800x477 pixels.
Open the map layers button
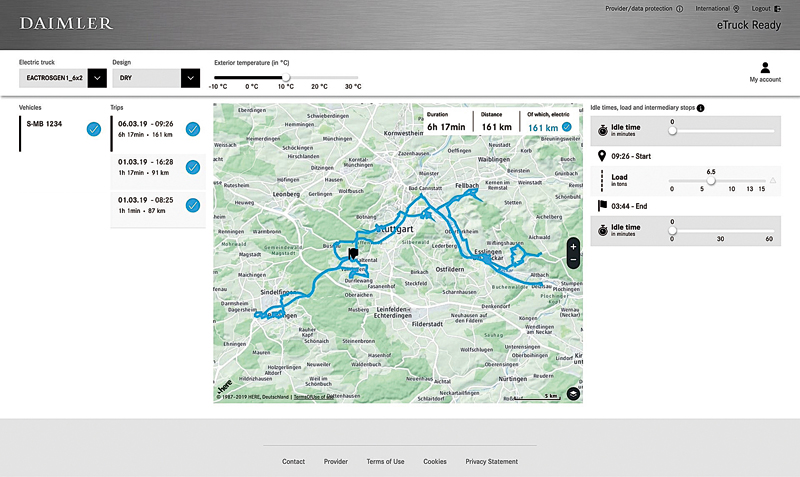[573, 393]
